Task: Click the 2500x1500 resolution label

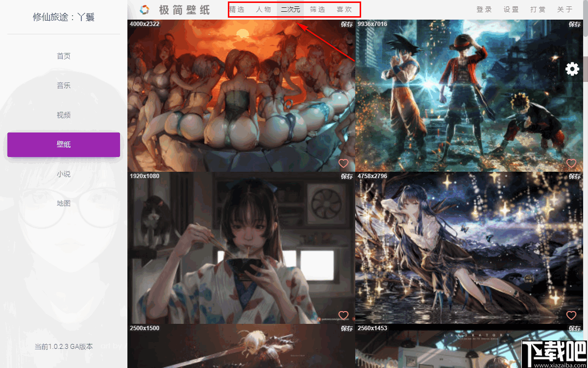Action: point(145,328)
